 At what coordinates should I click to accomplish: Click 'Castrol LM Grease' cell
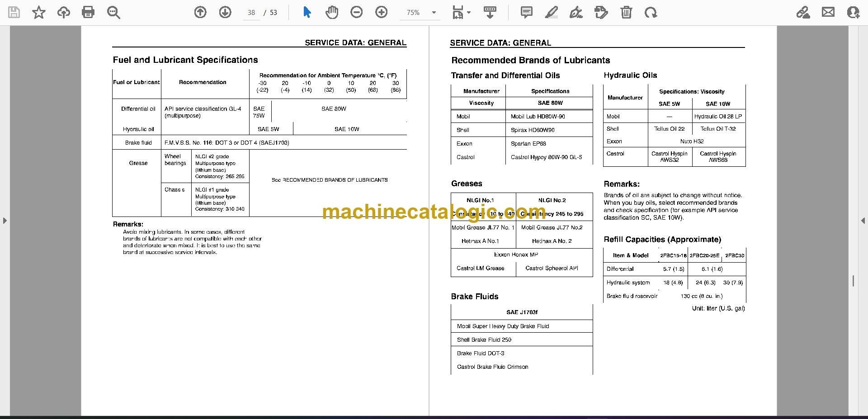(x=480, y=268)
